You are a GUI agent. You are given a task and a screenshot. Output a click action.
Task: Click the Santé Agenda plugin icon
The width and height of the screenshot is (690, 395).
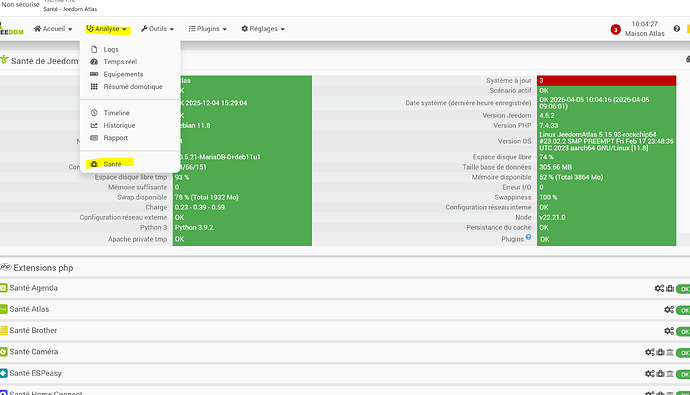click(4, 288)
